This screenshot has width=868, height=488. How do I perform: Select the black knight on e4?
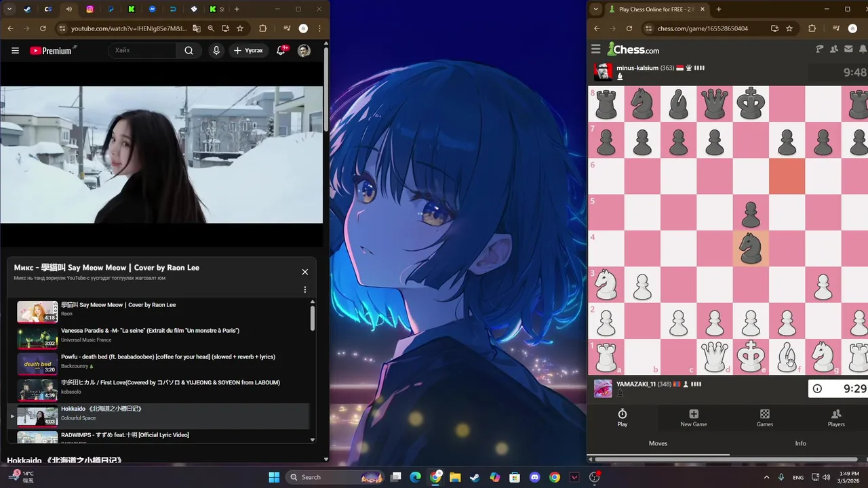click(751, 248)
